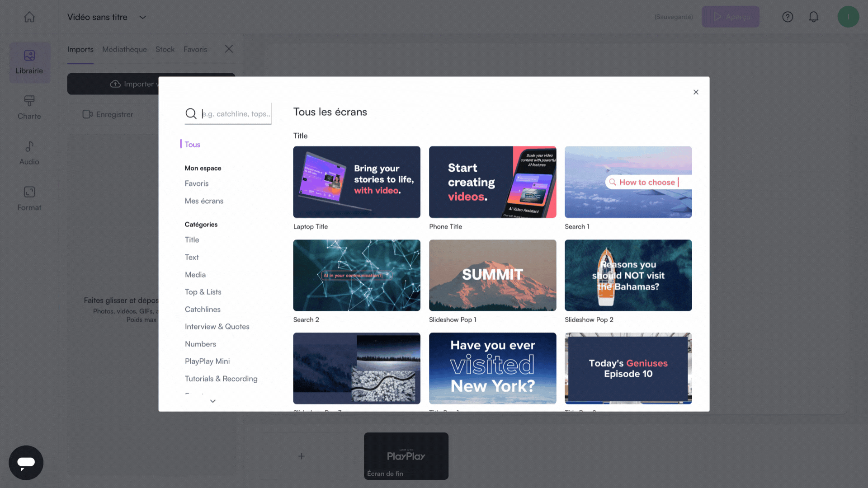
Task: Open the Format sidebar panel
Action: [x=29, y=199]
